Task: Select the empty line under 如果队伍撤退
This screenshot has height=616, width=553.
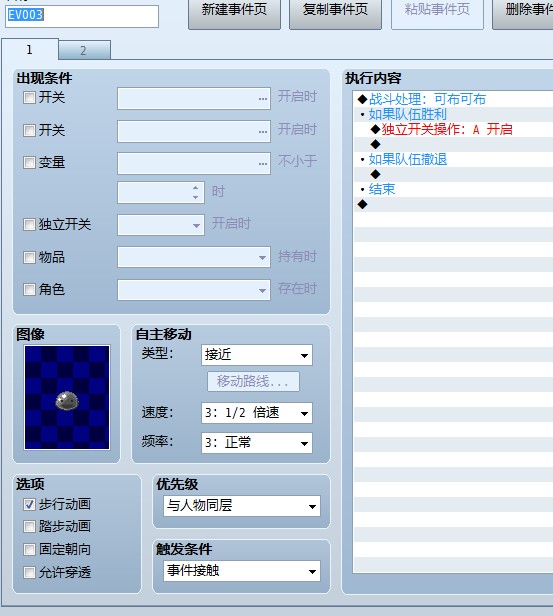Action: (x=453, y=174)
